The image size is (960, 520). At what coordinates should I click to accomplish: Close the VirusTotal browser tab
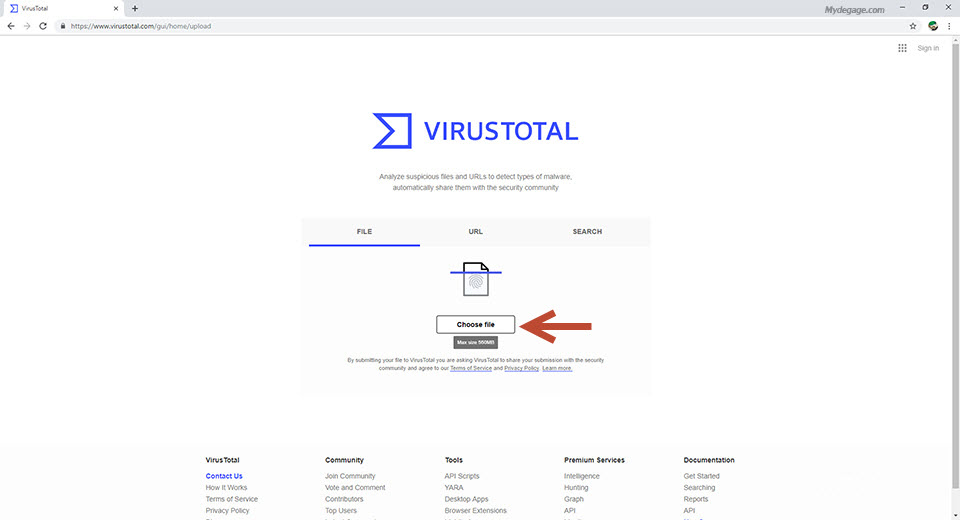(116, 9)
